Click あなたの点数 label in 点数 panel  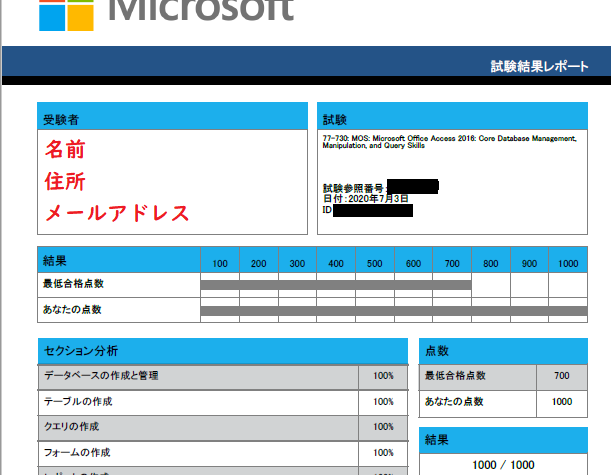pos(454,401)
